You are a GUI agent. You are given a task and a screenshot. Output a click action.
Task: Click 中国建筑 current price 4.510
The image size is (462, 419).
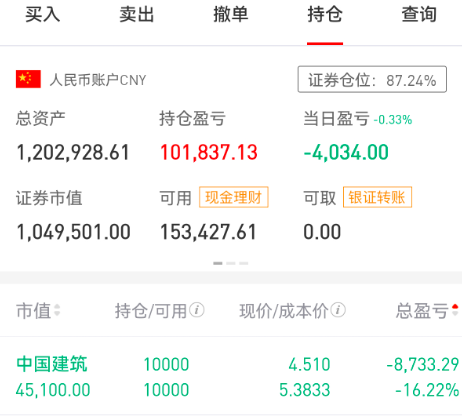tap(310, 364)
